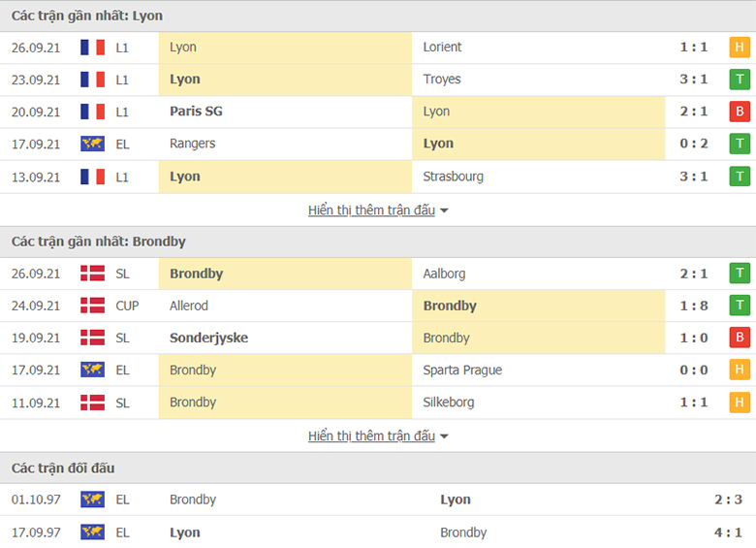The height and width of the screenshot is (548, 756).
Task: Click the Paris SG team name
Action: click(196, 112)
